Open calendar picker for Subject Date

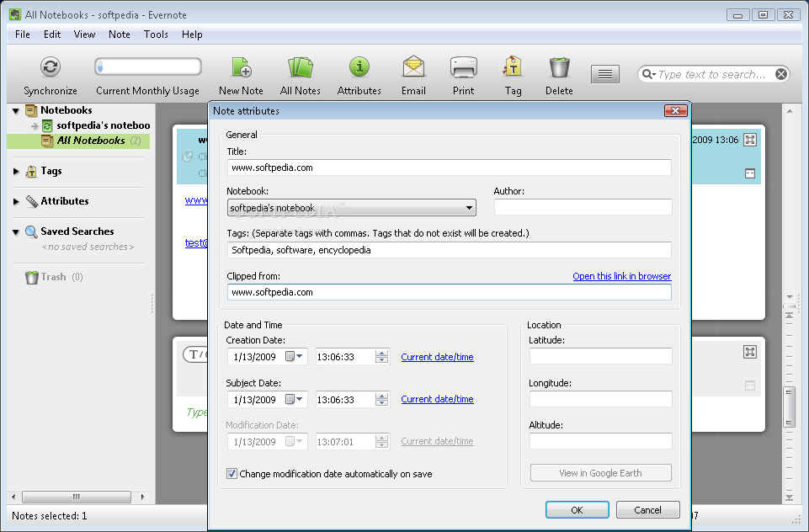click(295, 399)
